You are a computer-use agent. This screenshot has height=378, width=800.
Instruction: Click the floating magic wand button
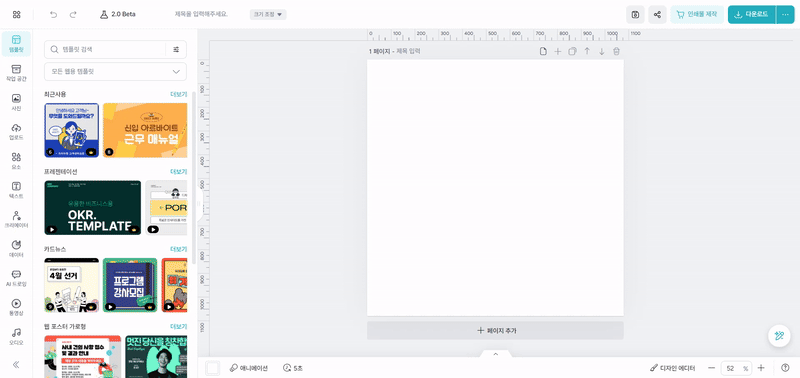779,336
